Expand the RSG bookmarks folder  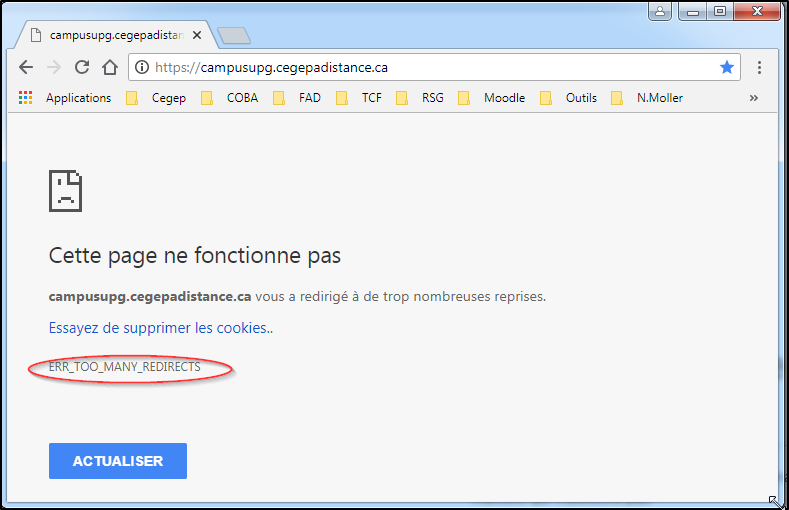click(420, 98)
